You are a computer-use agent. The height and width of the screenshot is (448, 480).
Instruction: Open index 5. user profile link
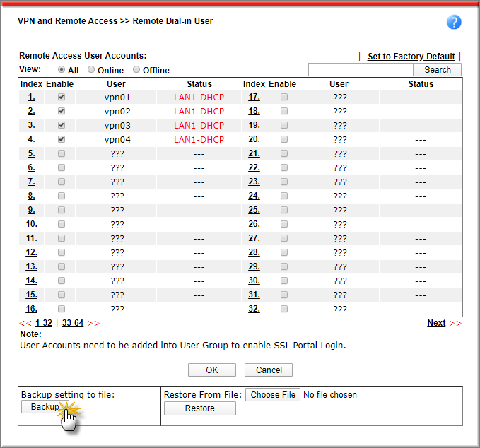point(32,153)
